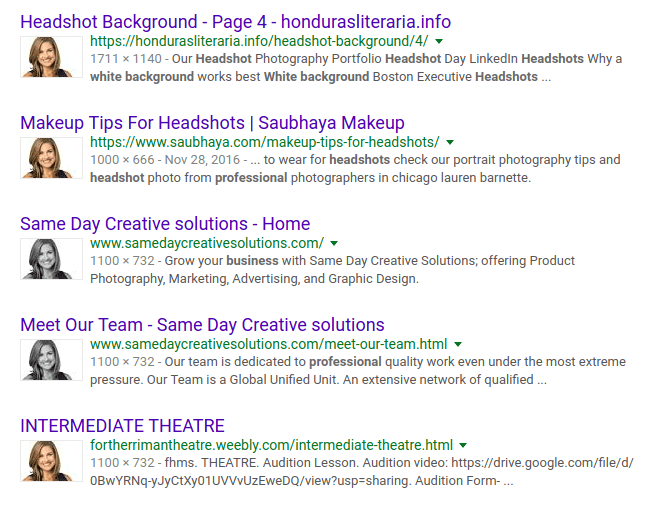Open Same Day Creative solutions - Home result
Viewport: 661px width, 516px height.
(x=165, y=224)
